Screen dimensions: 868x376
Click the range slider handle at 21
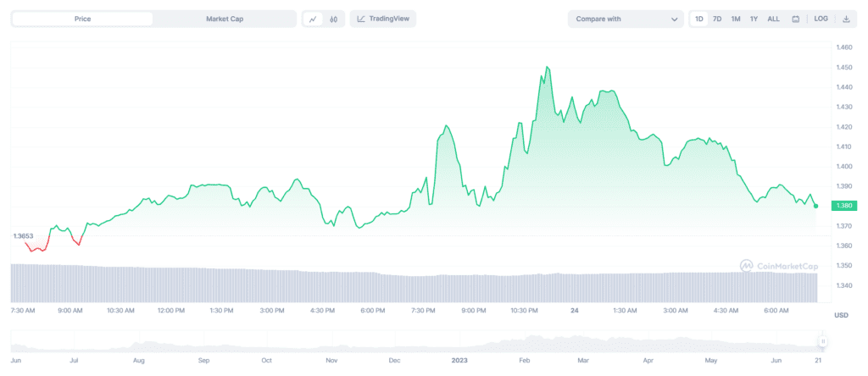point(823,341)
